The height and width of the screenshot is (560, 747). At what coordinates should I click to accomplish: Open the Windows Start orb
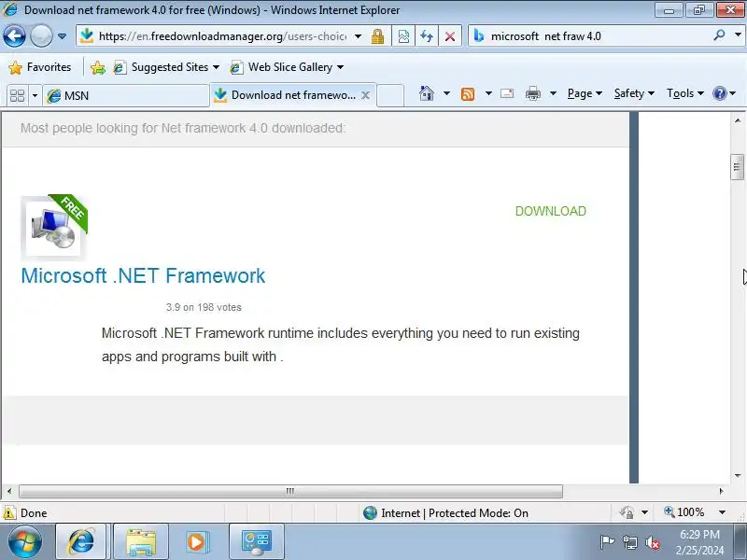tap(24, 541)
